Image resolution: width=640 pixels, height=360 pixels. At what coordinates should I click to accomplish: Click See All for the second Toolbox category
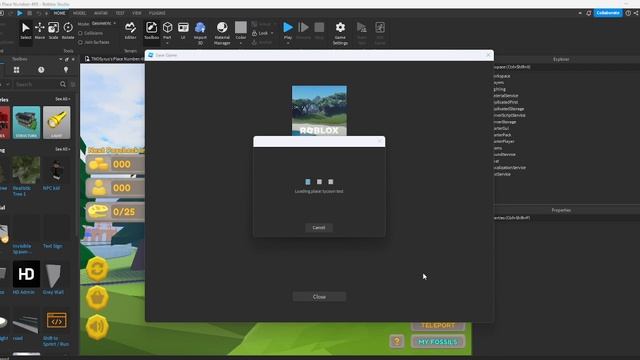[63, 149]
